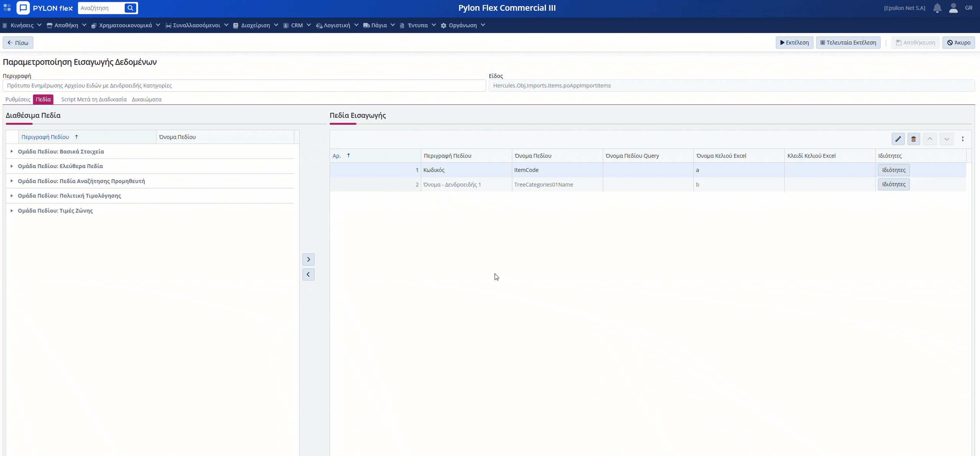Open the Λογιστική menu
The width and height of the screenshot is (980, 456).
coord(337,25)
